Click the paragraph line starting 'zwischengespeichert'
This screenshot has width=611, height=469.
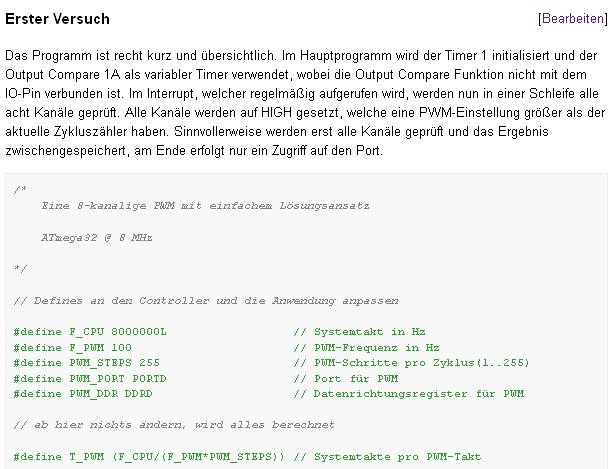pyautogui.click(x=194, y=150)
